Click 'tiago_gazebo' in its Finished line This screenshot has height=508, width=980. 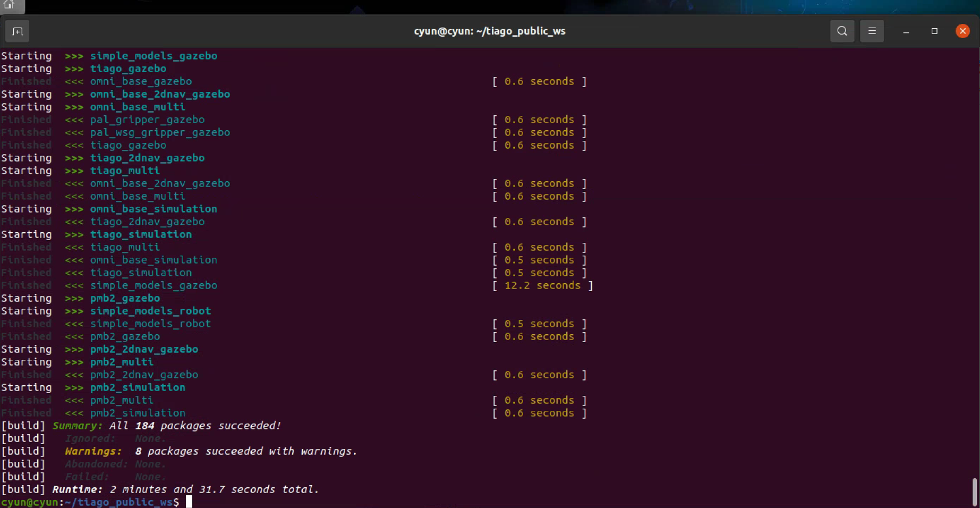(x=128, y=145)
